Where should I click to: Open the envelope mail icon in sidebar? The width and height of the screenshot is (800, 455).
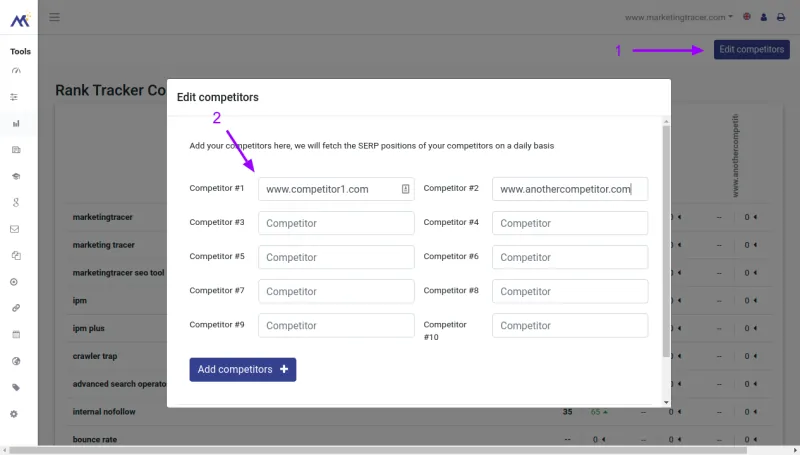(15, 229)
